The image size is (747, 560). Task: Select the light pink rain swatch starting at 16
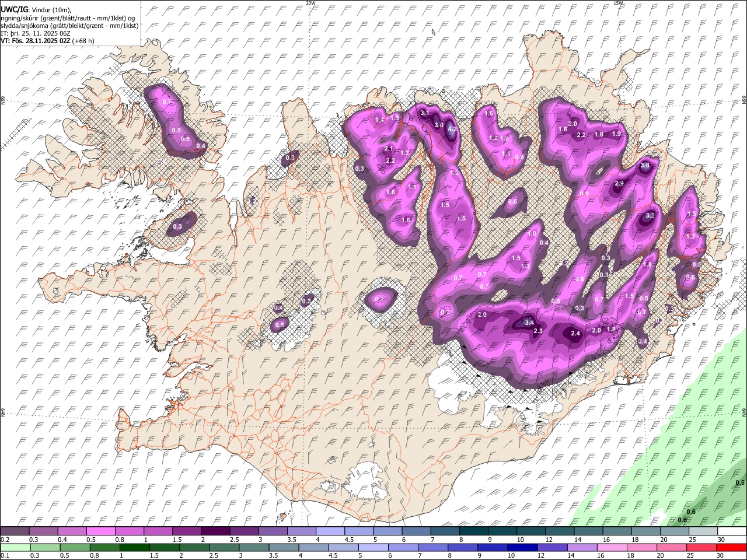pos(612,548)
